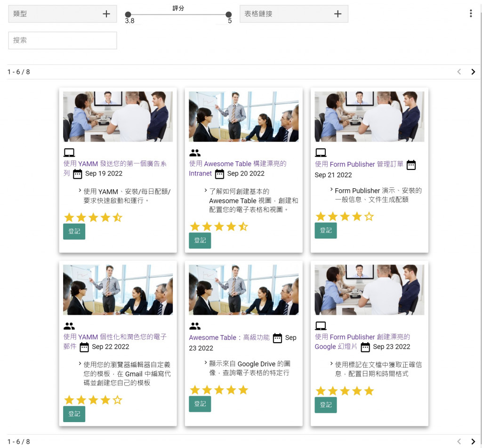This screenshot has width=482, height=448.
Task: Click thumbnail image of YAMM 廣告系列 card
Action: coord(118,116)
